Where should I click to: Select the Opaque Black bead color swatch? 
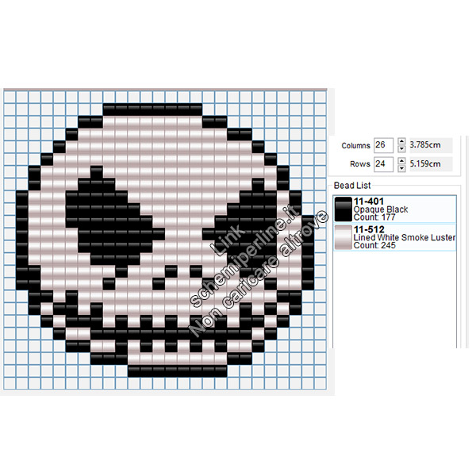(x=343, y=209)
